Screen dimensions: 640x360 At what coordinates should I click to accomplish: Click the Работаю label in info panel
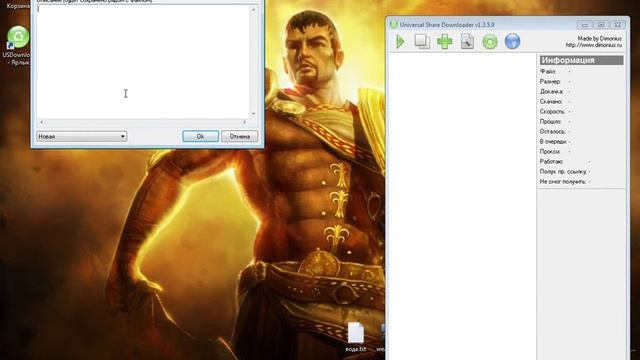pyautogui.click(x=551, y=162)
